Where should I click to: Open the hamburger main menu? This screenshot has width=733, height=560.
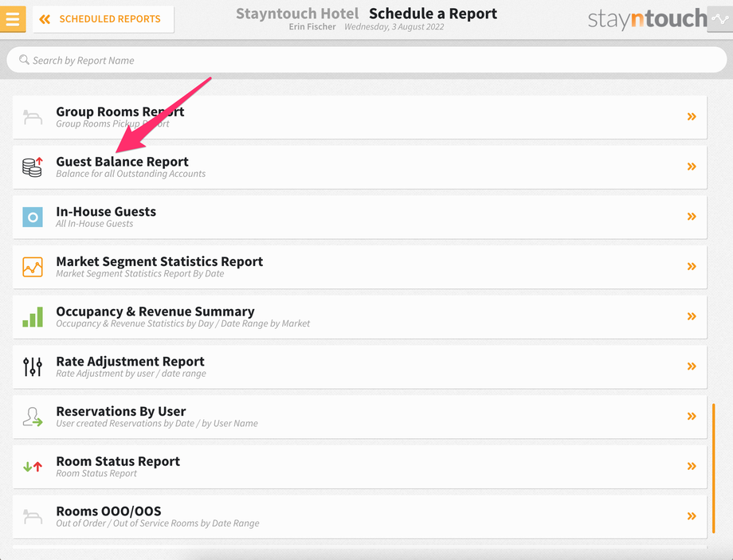tap(13, 18)
